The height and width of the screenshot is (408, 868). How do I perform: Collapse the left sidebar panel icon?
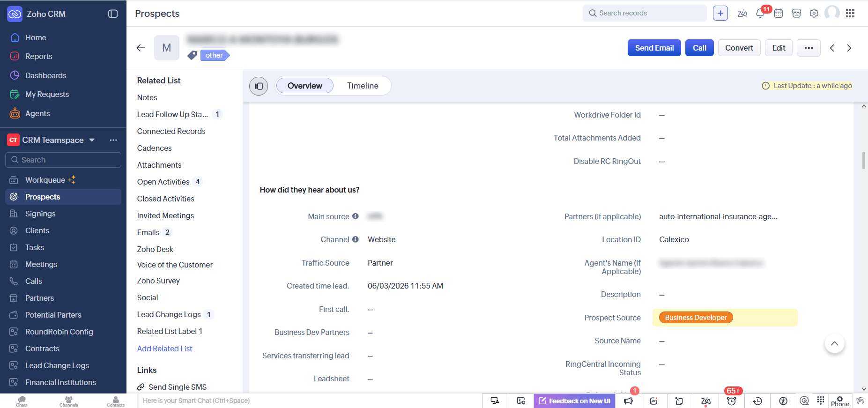click(113, 14)
